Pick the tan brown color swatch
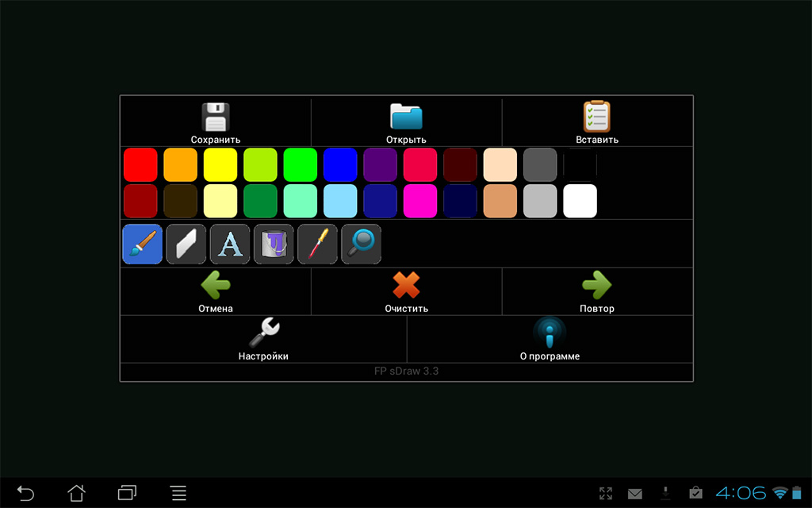The width and height of the screenshot is (812, 508). (x=500, y=201)
